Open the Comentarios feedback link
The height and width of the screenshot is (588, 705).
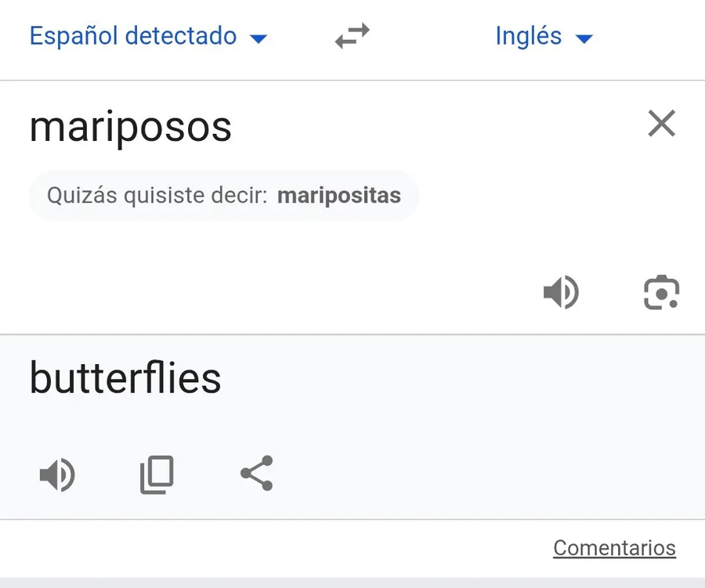614,548
